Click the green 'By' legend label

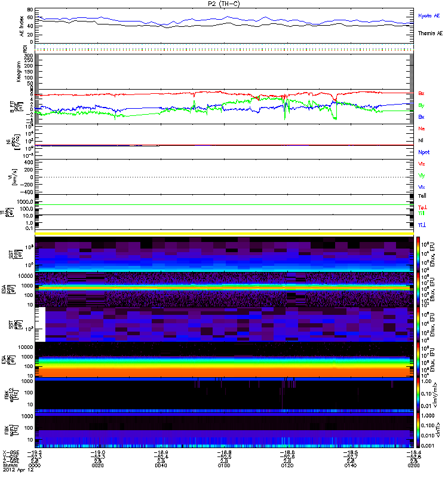click(421, 106)
